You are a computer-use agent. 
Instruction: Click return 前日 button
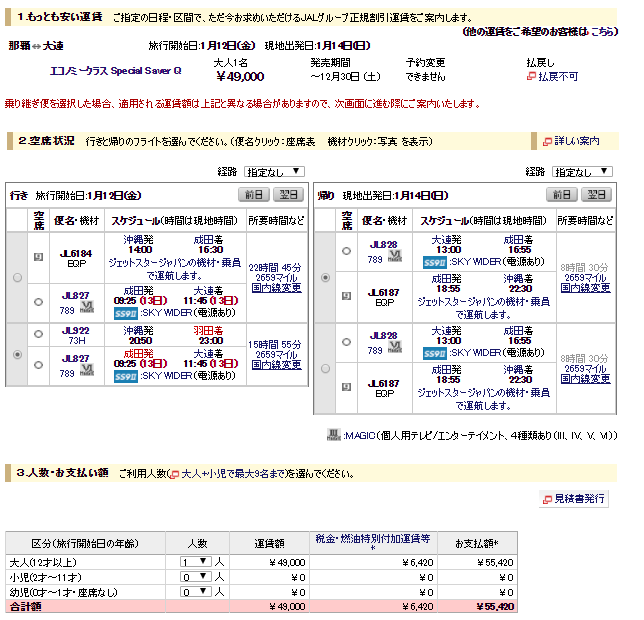[562, 195]
